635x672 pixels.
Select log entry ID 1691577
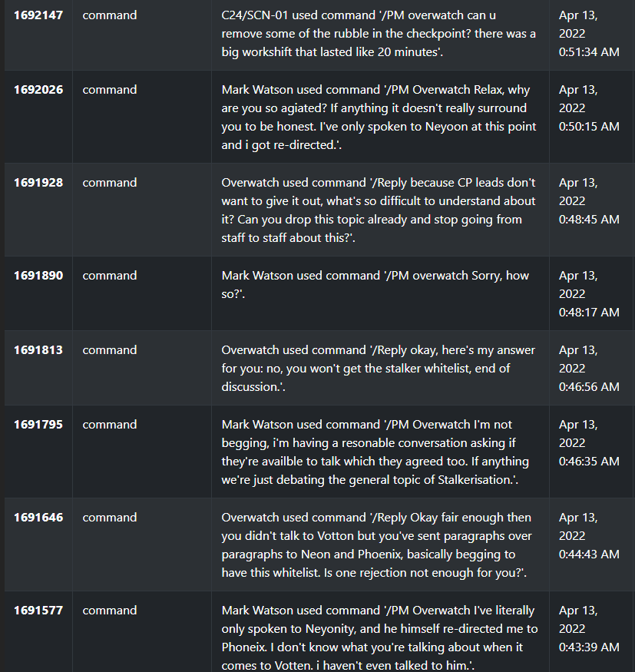coord(38,611)
